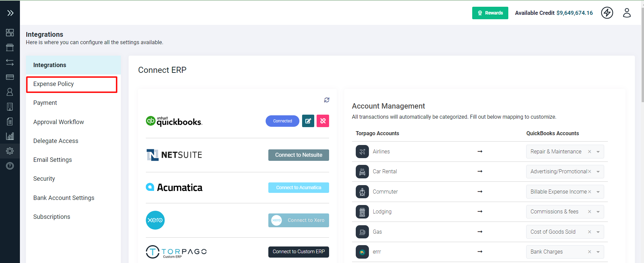
Task: Clear the Advertising/Promotional selection
Action: click(x=589, y=172)
